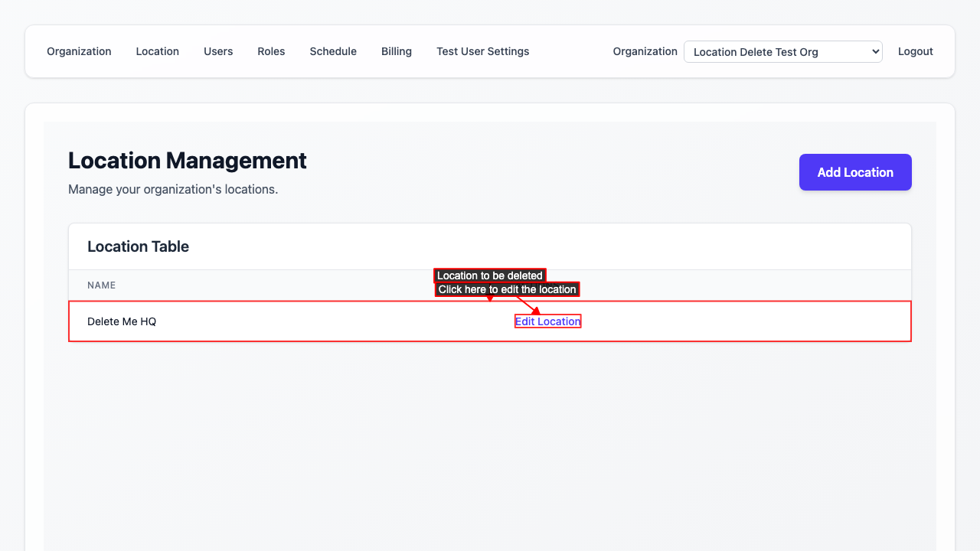Expand the Organization selector dropdown
This screenshot has height=551, width=980.
pos(782,52)
